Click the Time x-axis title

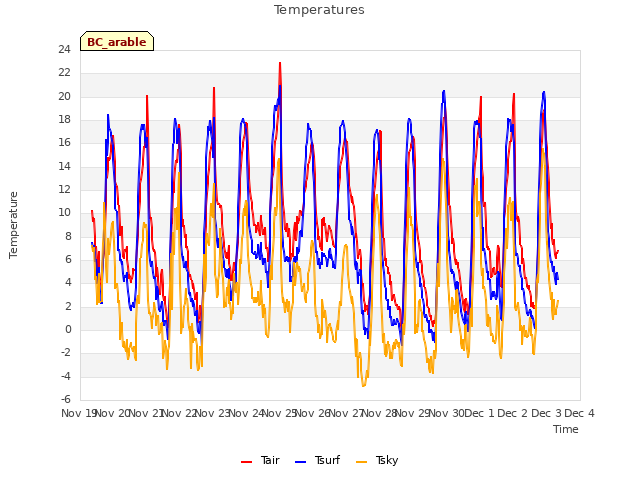point(566,429)
